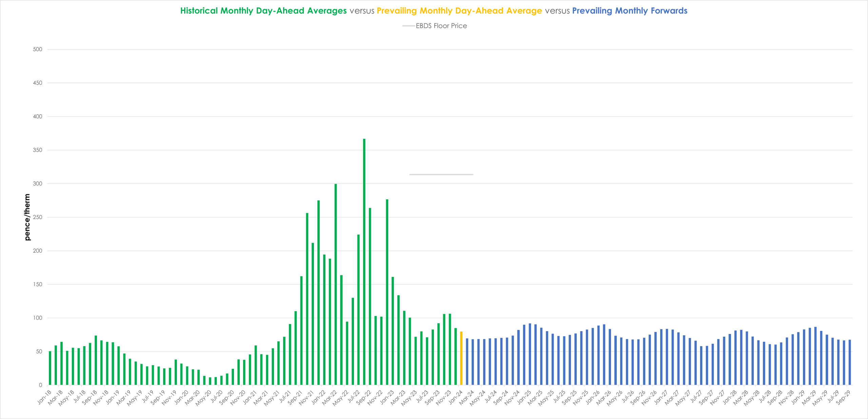This screenshot has width=868, height=419.
Task: Click the 300 y-axis label
Action: click(x=38, y=184)
